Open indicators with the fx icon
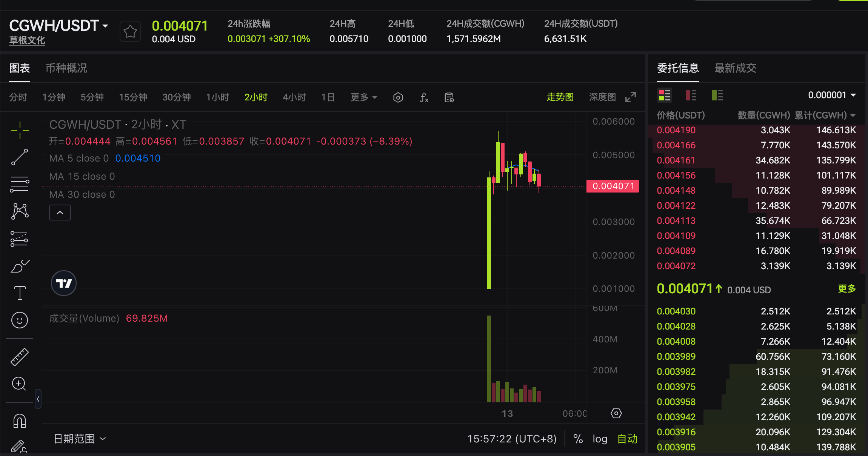Image resolution: width=868 pixels, height=456 pixels. (424, 97)
